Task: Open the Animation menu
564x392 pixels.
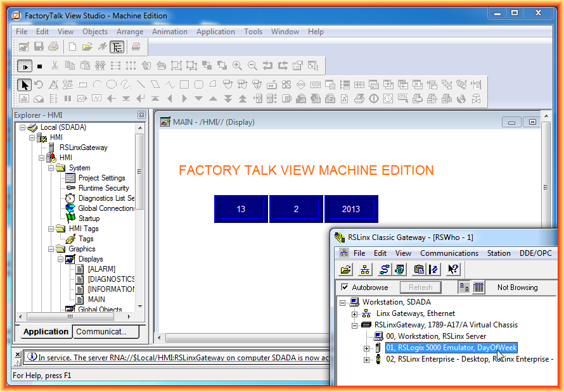Action: coord(169,32)
